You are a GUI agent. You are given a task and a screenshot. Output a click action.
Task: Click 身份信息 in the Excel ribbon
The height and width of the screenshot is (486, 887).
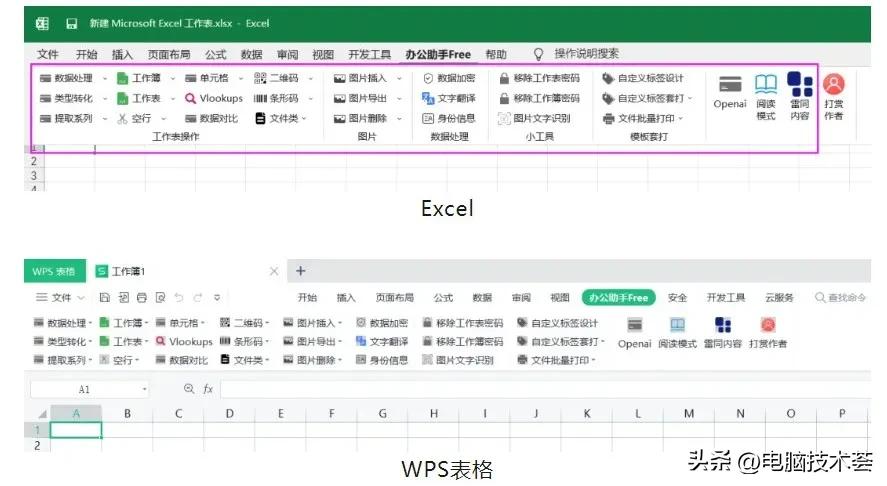(449, 118)
